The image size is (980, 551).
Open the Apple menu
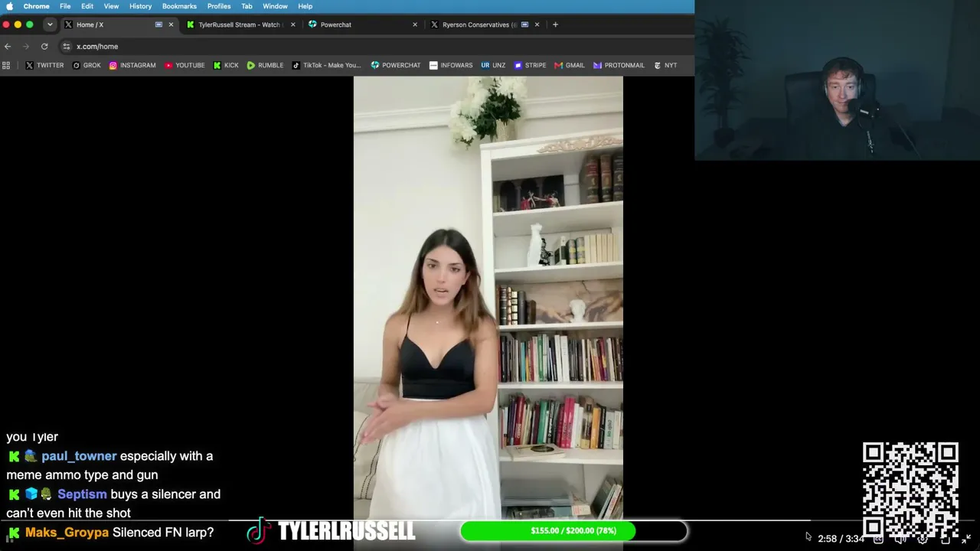pyautogui.click(x=10, y=6)
